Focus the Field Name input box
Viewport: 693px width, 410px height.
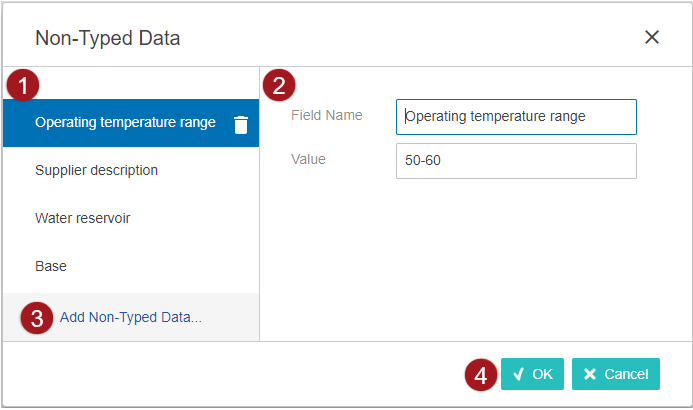coord(516,117)
